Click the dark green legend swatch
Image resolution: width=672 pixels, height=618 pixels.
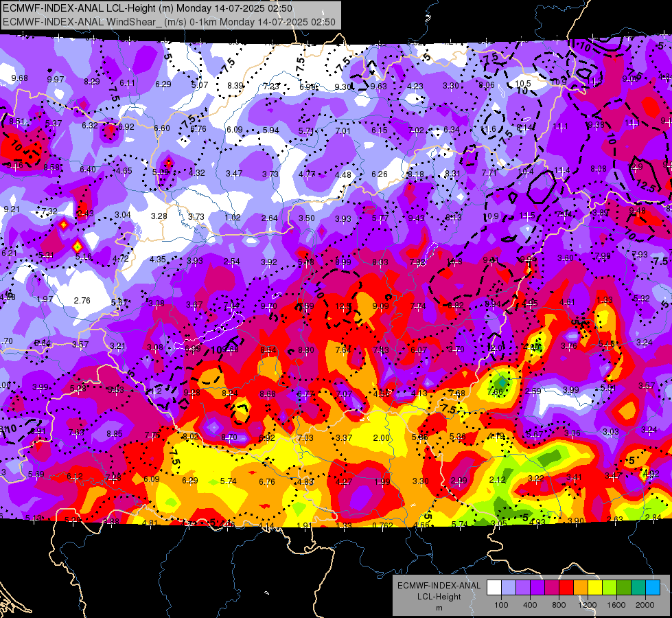tap(624, 588)
